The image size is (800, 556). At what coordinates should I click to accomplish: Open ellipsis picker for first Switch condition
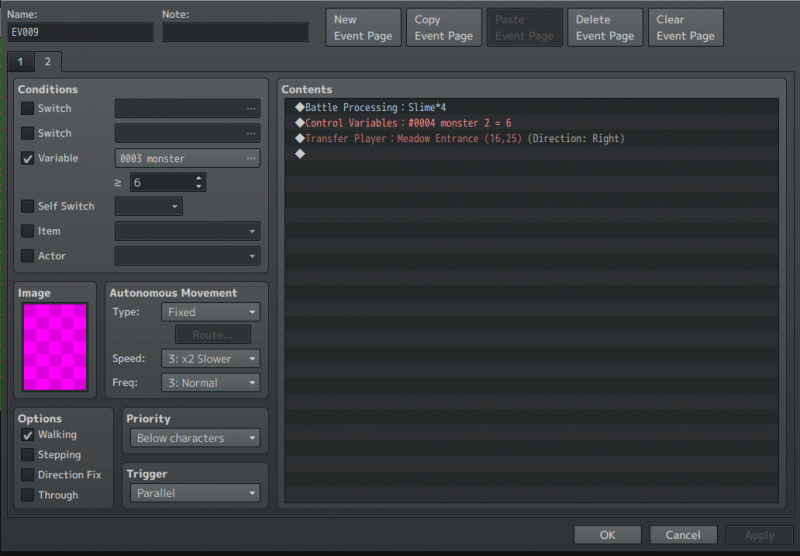(251, 109)
